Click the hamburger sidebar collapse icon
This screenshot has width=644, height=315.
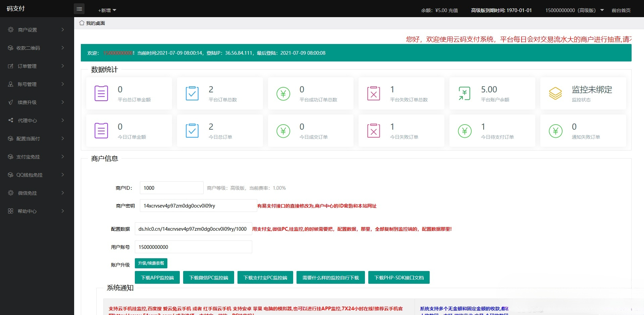[x=79, y=9]
